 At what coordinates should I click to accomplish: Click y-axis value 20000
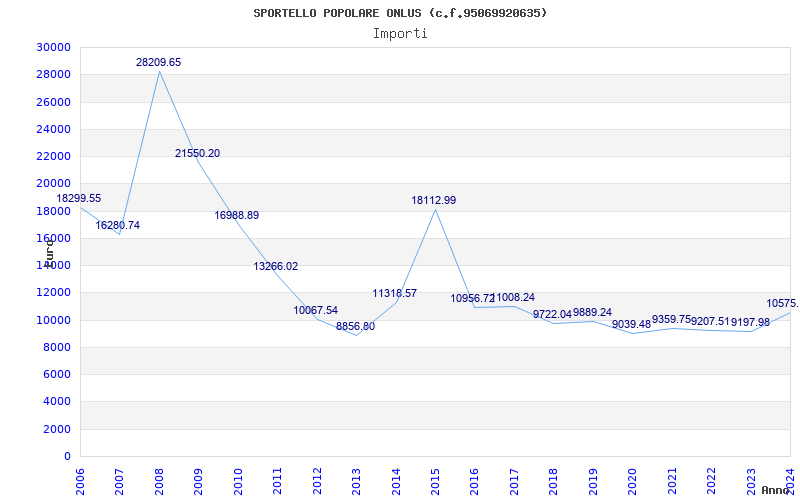[x=54, y=184]
